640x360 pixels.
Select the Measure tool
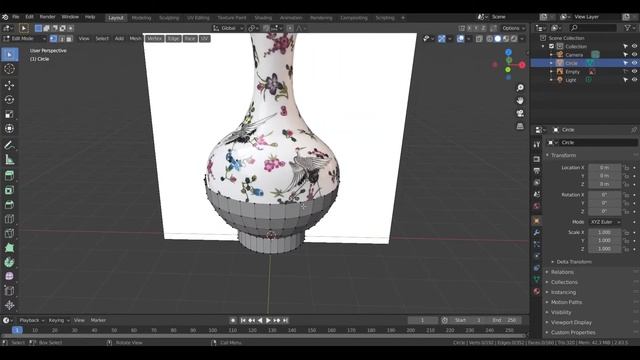coord(9,159)
